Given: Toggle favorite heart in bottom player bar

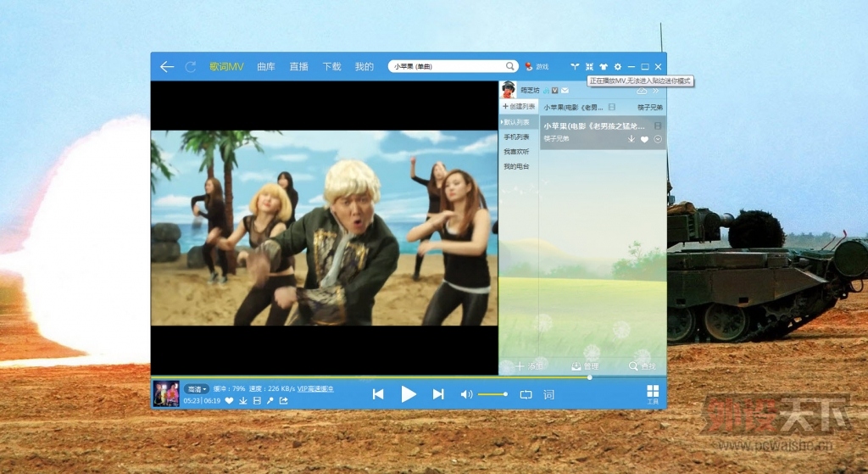Looking at the screenshot, I should click(229, 400).
